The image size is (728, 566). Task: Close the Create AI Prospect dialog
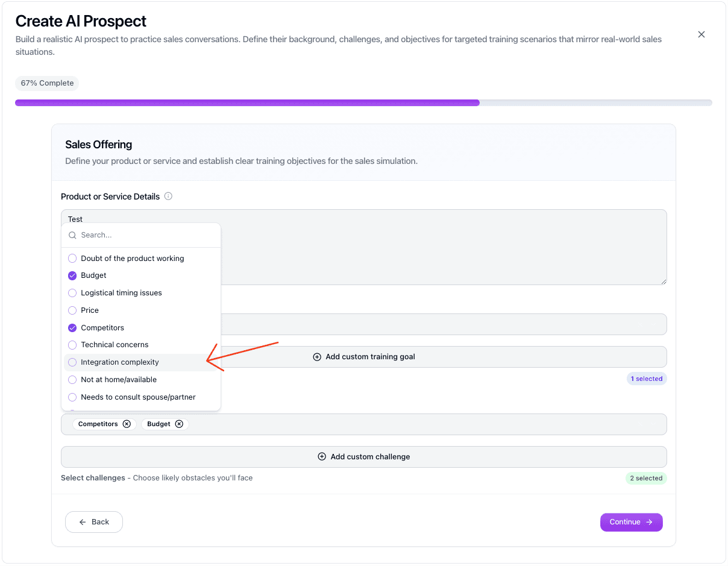coord(701,34)
